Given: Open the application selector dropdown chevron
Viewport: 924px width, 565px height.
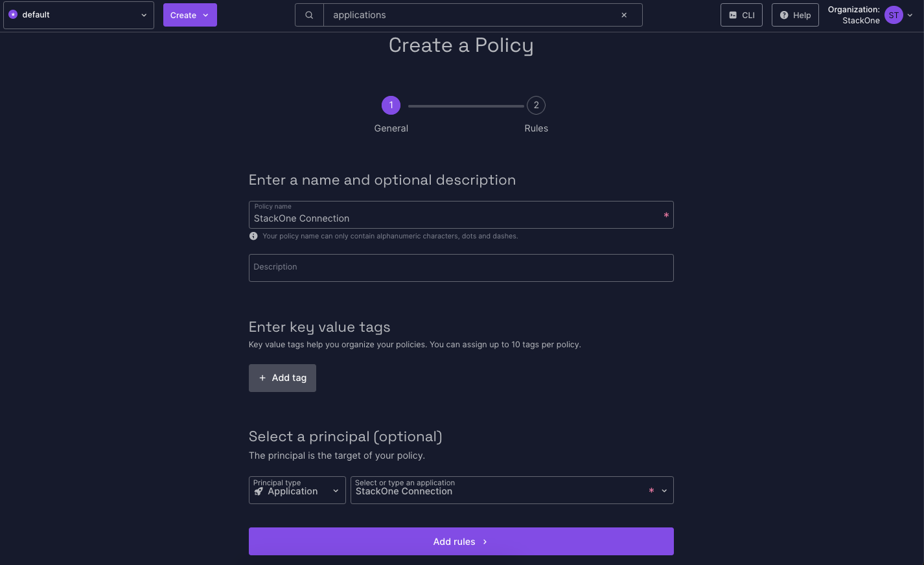Looking at the screenshot, I should click(664, 491).
